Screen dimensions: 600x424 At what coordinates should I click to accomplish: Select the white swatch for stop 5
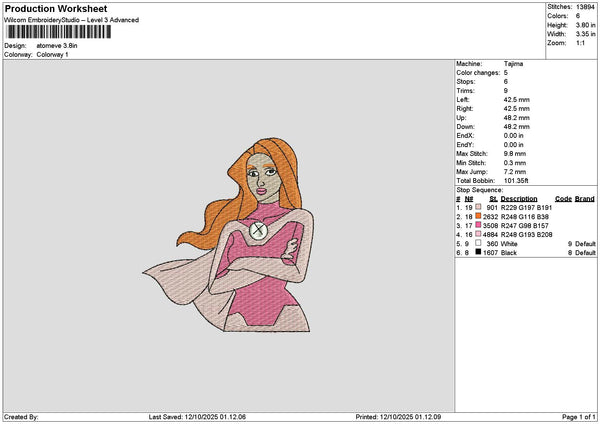478,243
